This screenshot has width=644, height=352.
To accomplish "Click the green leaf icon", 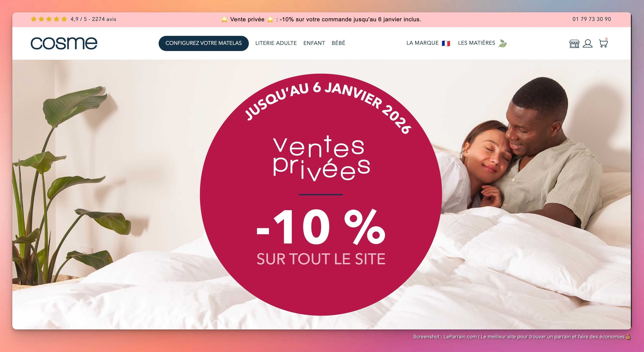I will (502, 43).
